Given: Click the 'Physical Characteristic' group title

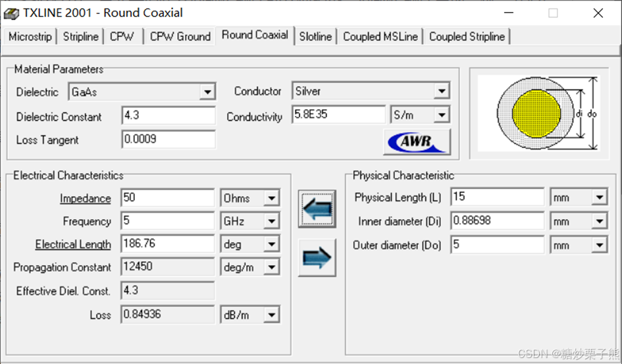Looking at the screenshot, I should 403,175.
